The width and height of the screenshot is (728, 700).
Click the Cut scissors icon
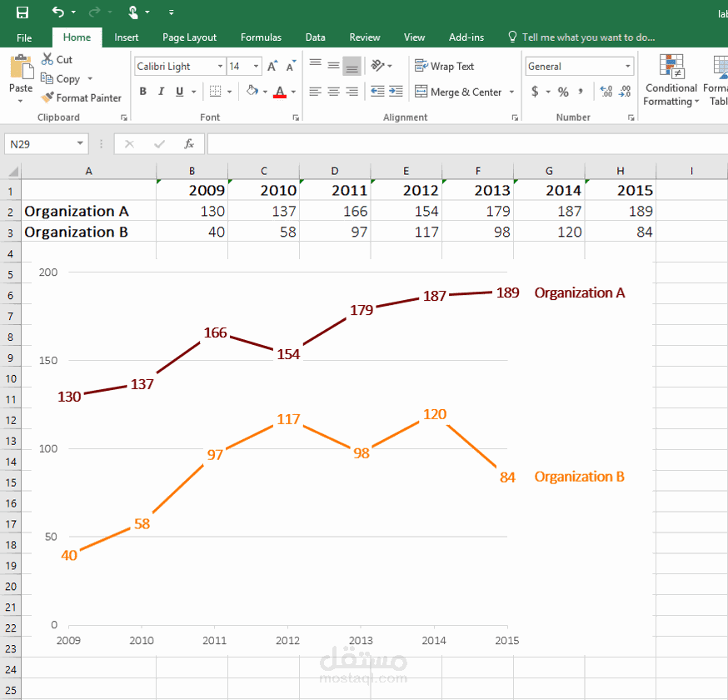coord(47,59)
